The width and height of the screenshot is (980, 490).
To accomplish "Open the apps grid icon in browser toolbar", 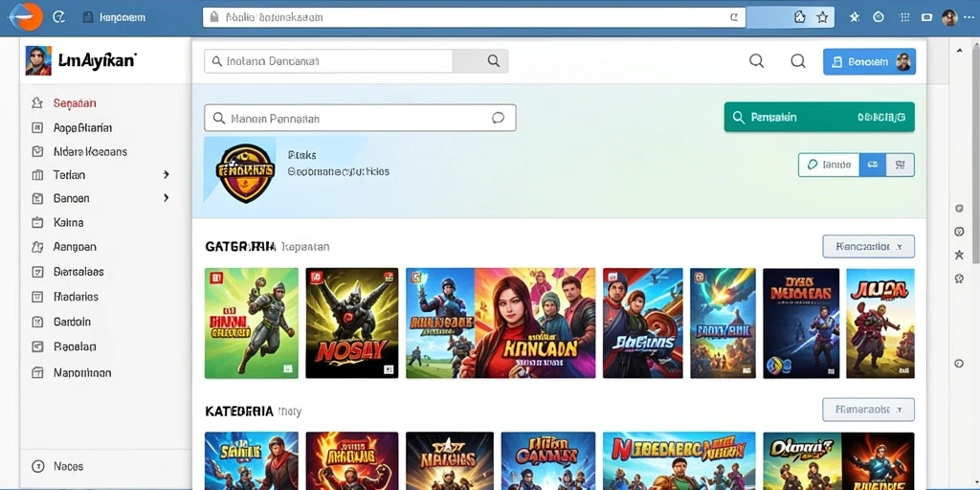I will [x=903, y=17].
